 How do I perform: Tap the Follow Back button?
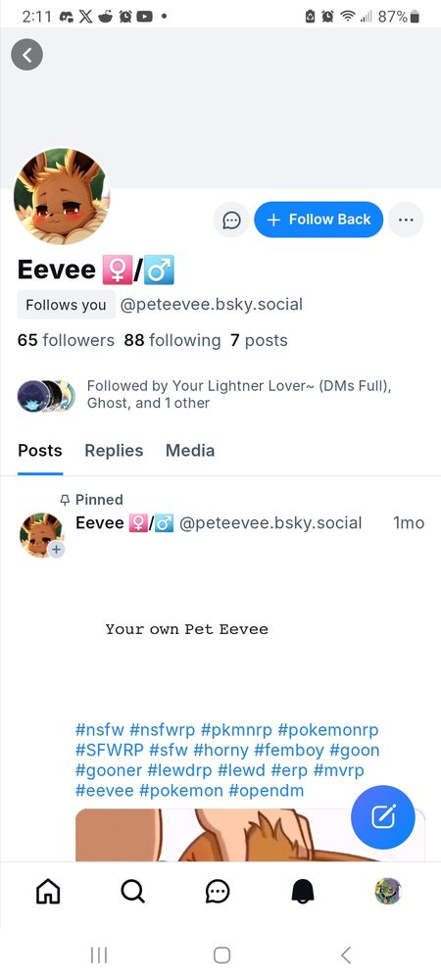(318, 220)
